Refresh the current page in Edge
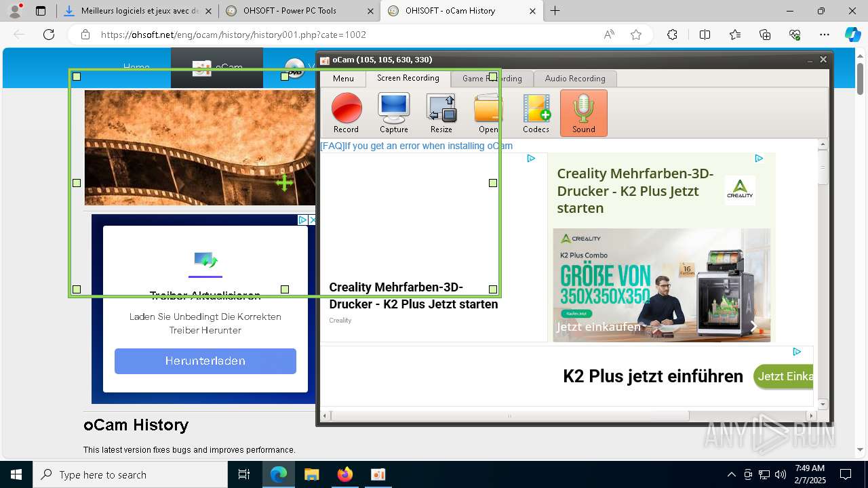 point(49,35)
